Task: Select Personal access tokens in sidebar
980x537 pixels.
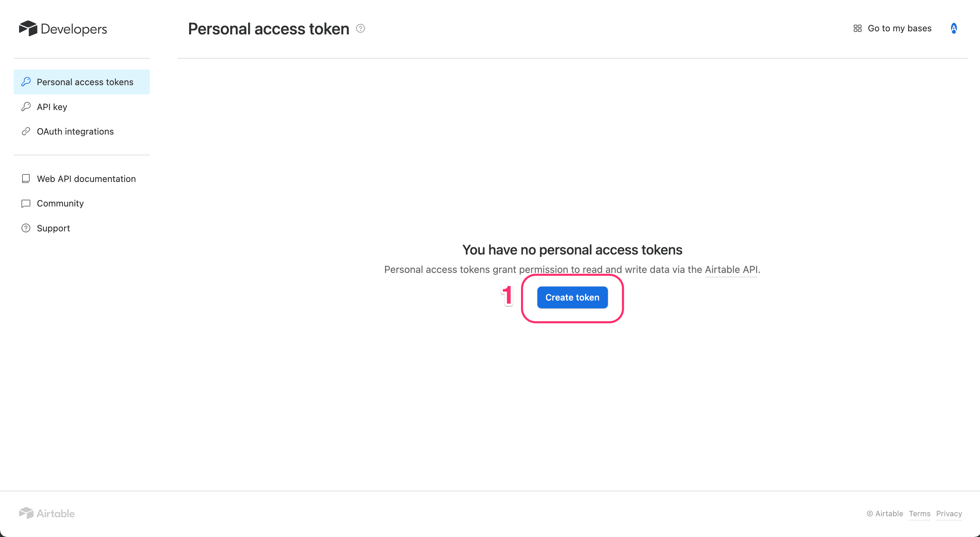Action: 85,82
